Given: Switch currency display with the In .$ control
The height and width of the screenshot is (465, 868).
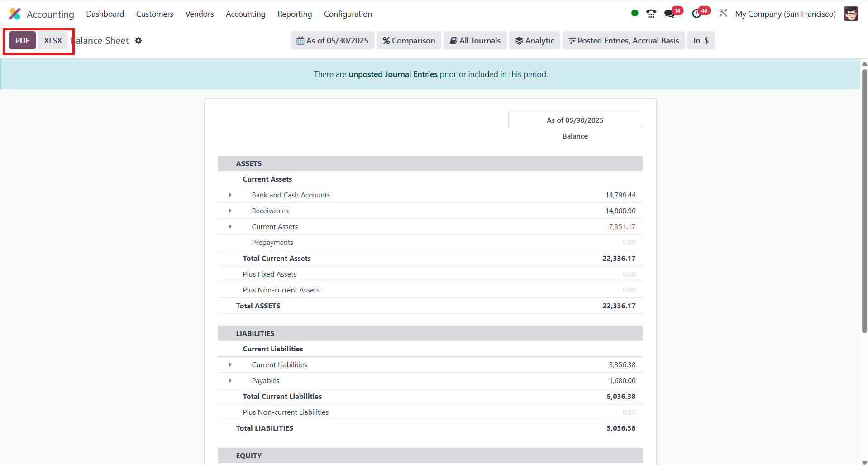Looking at the screenshot, I should click(x=701, y=40).
